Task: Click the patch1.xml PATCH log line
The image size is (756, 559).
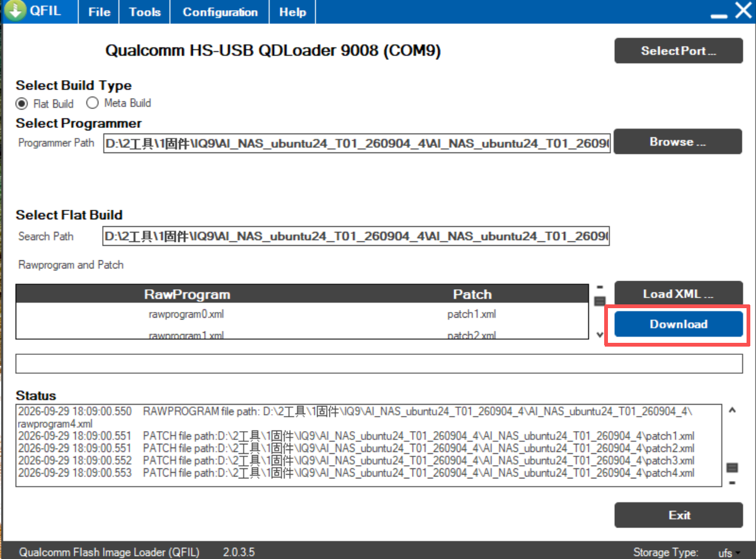Action: click(356, 435)
